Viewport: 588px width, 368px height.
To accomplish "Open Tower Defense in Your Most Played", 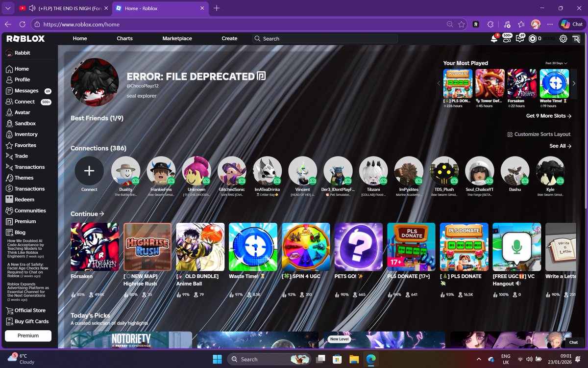I will tap(490, 83).
